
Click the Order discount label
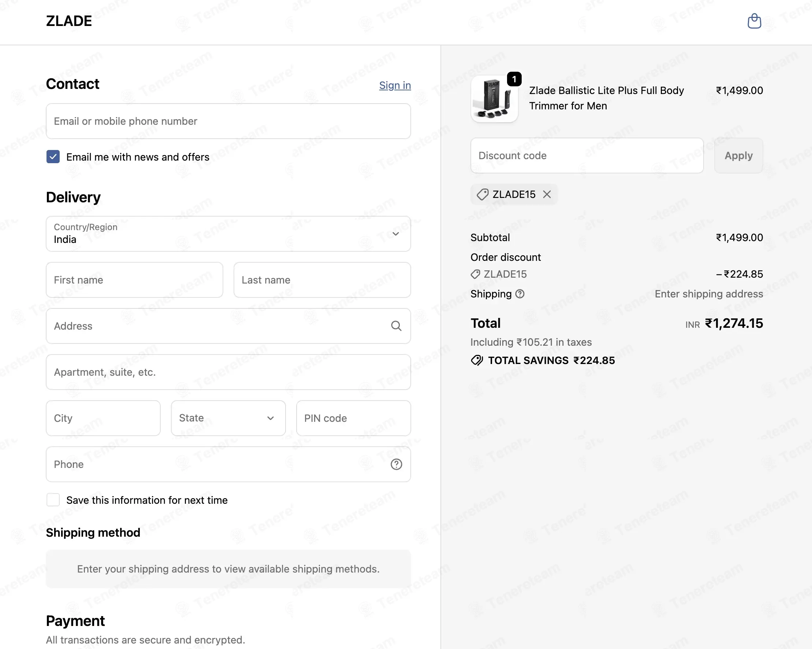click(x=506, y=257)
